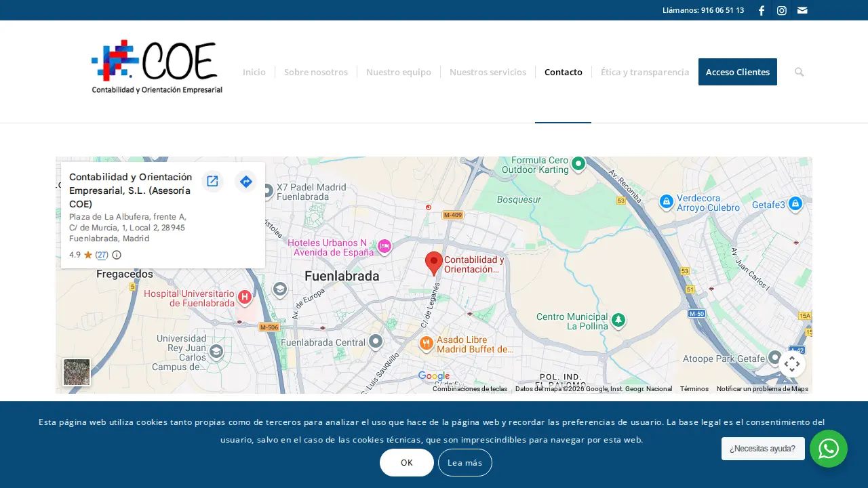Click the email envelope icon in top bar
The image size is (868, 488).
coord(802,10)
